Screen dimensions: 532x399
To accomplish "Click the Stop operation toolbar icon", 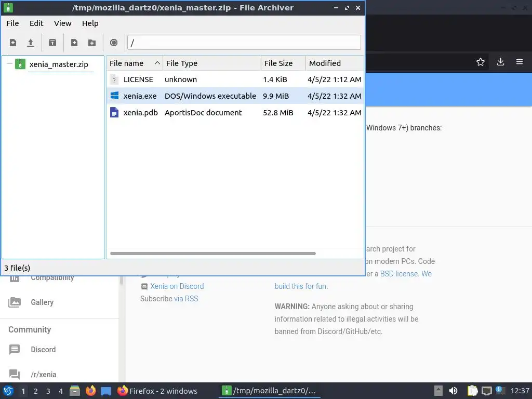I will [114, 43].
